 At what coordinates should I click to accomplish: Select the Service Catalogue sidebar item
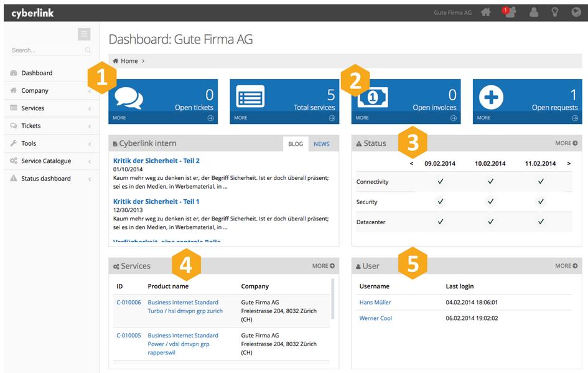pyautogui.click(x=52, y=161)
